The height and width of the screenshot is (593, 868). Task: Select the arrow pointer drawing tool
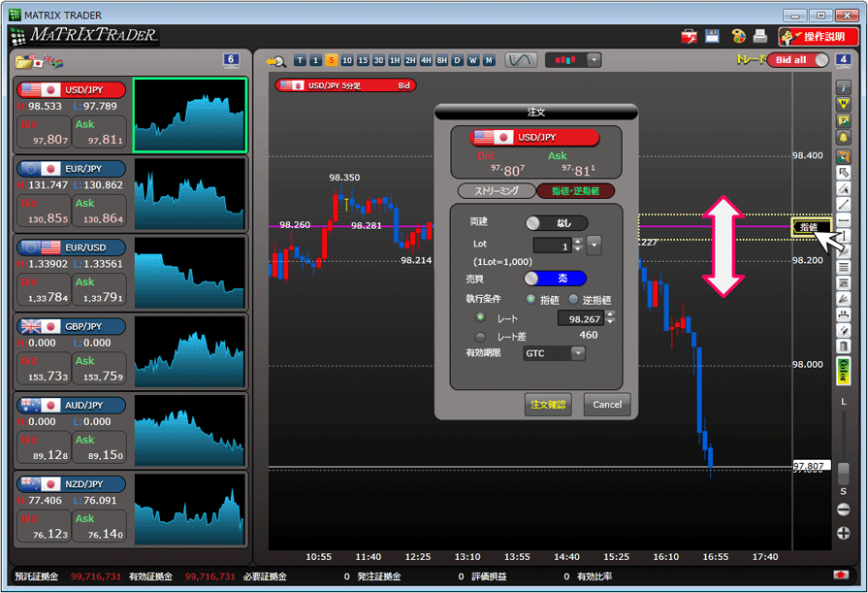click(843, 173)
